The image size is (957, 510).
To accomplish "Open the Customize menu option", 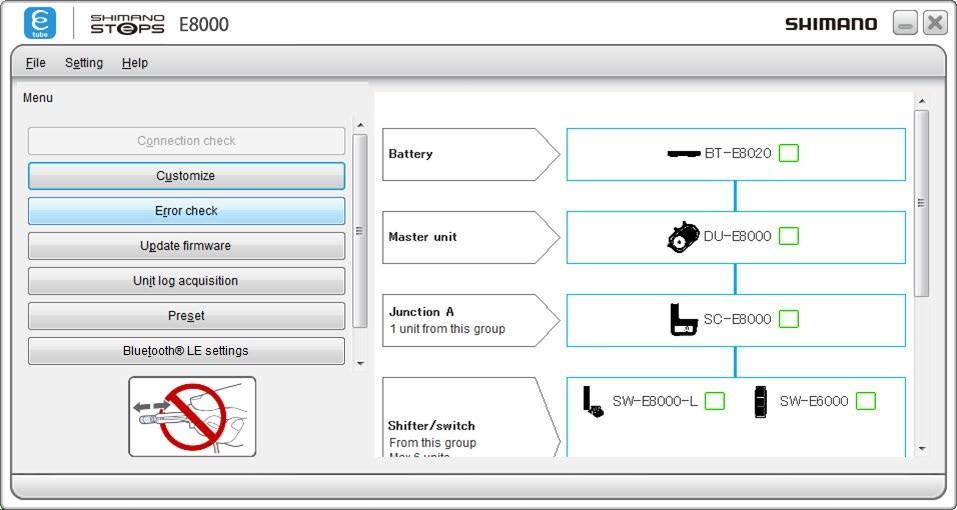I will click(186, 176).
